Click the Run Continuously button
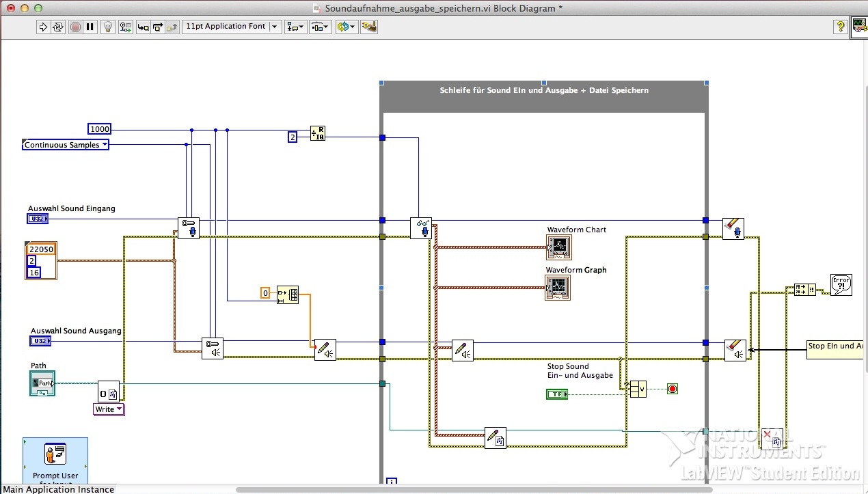This screenshot has width=868, height=494. [58, 27]
